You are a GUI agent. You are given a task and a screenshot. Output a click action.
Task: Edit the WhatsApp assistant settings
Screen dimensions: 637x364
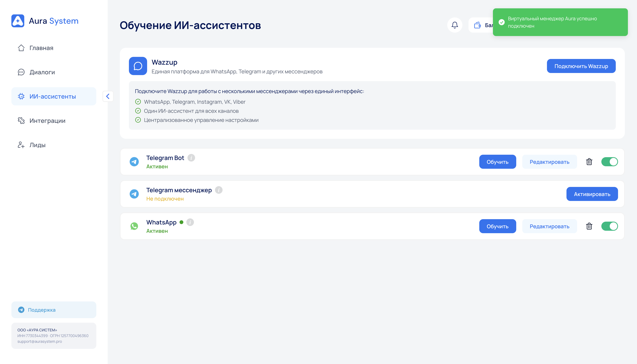tap(549, 226)
